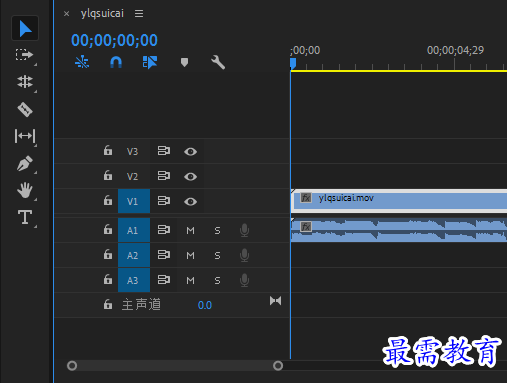Screen dimensions: 507x383
Task: Toggle sync lock for A3
Action: click(x=164, y=280)
